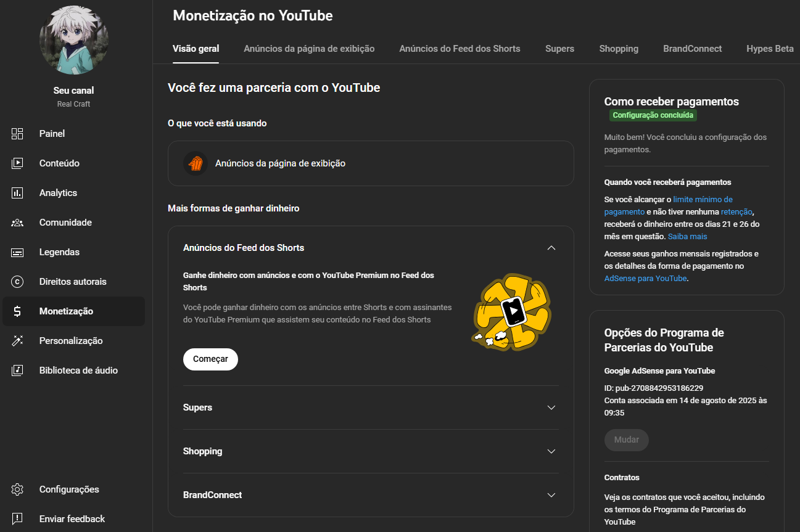Click the Seu canal label
This screenshot has height=532, width=800.
74,91
